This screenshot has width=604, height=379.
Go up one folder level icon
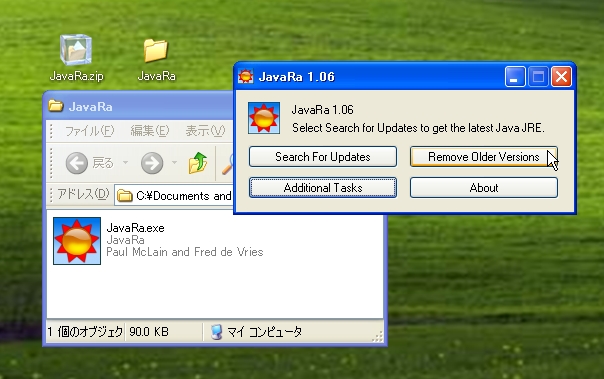(198, 163)
